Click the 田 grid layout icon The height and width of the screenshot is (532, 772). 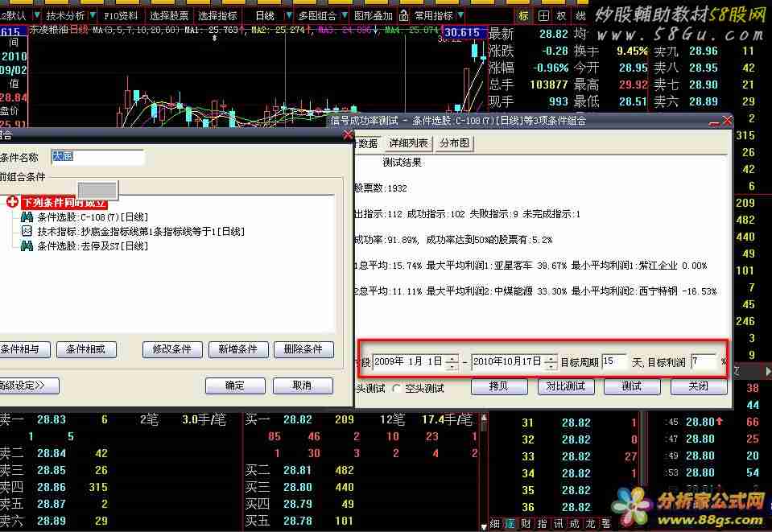tap(543, 16)
